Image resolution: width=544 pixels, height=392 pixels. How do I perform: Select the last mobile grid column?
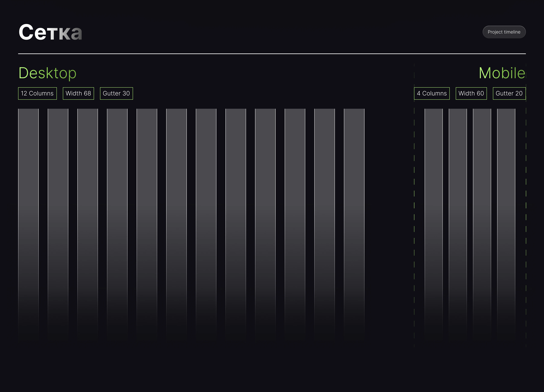[506, 192]
